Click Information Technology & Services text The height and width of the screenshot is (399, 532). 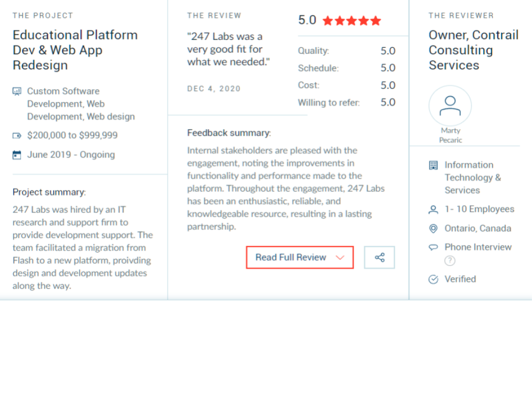click(473, 177)
